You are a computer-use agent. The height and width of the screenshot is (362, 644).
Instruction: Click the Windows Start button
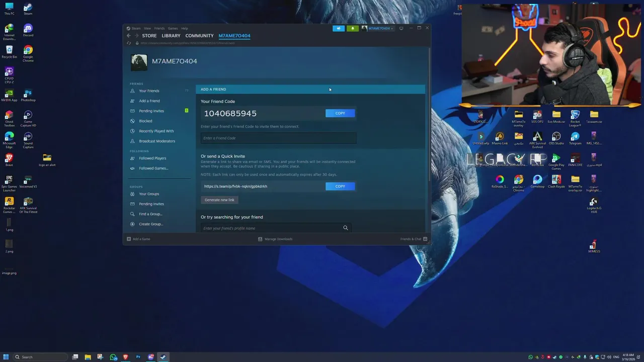(x=7, y=357)
